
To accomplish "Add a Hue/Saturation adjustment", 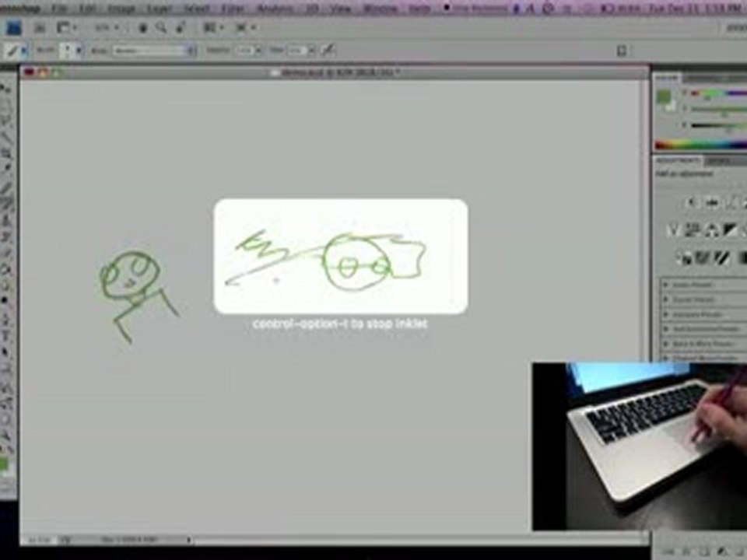I will 692,230.
